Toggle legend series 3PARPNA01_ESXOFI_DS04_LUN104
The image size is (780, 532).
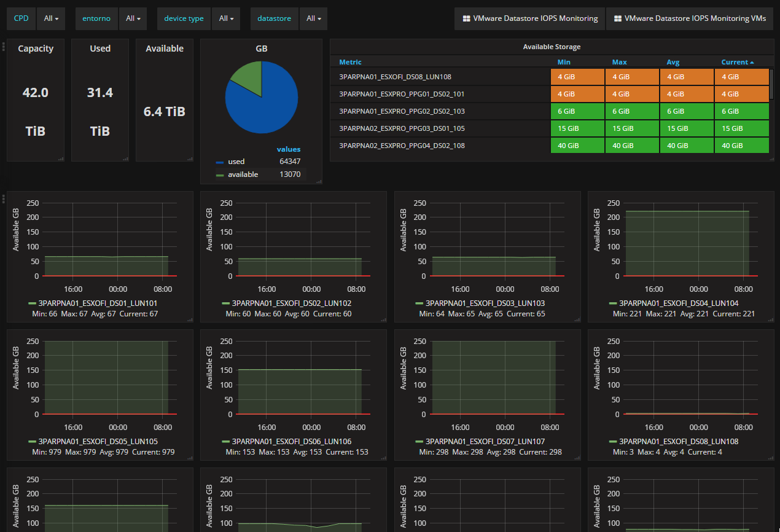[x=679, y=303]
